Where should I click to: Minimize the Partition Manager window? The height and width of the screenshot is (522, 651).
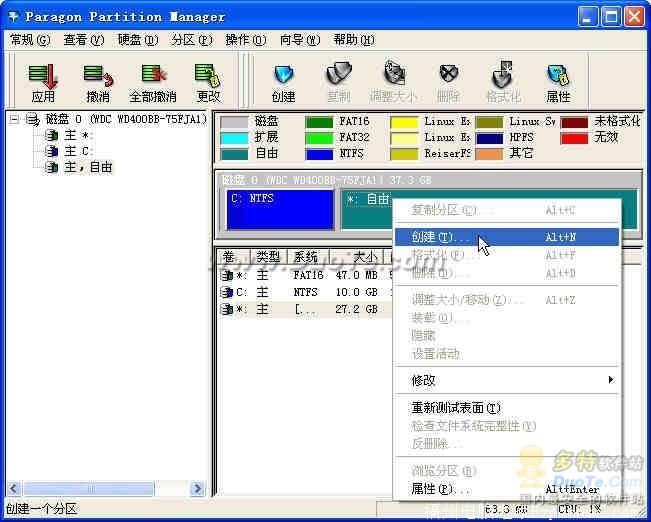coord(587,17)
